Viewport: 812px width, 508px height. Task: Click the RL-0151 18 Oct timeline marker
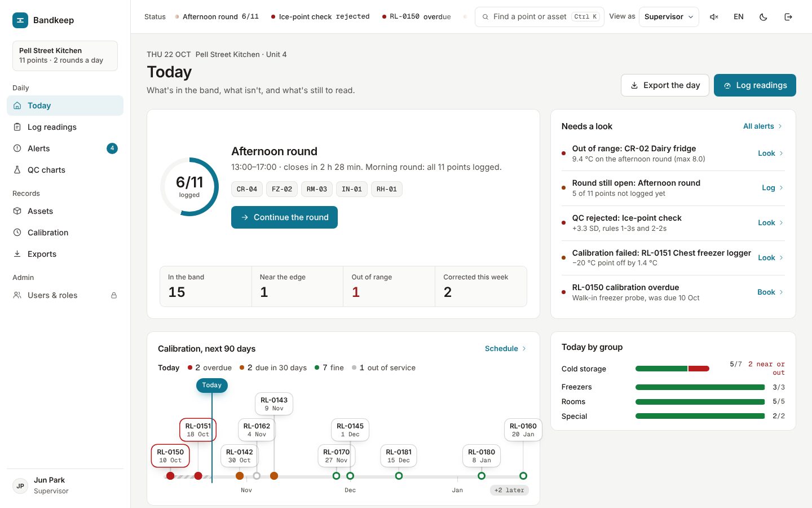198,476
